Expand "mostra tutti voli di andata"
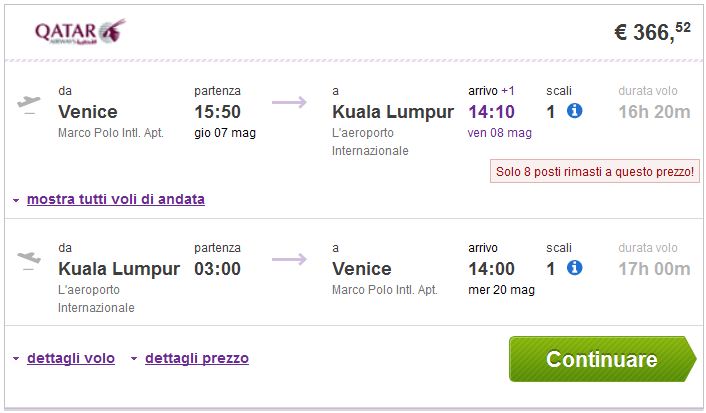706x413 pixels. click(x=115, y=199)
